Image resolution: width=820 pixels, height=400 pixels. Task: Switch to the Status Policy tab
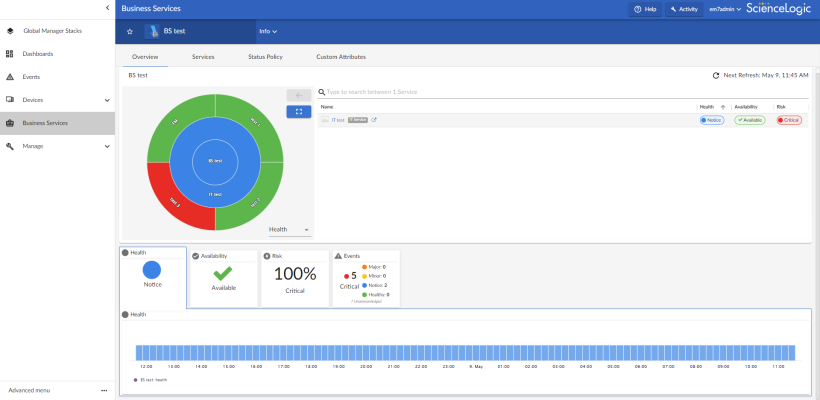(x=265, y=58)
